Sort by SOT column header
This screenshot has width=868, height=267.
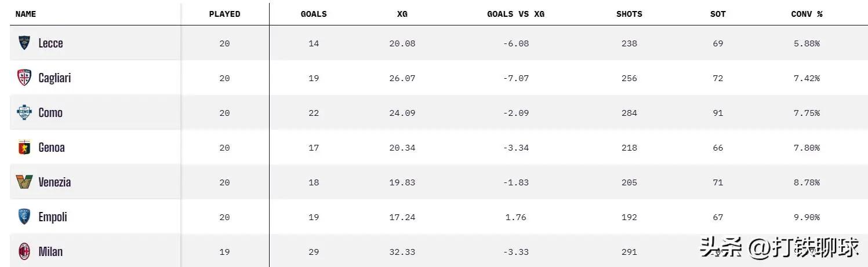pos(718,14)
